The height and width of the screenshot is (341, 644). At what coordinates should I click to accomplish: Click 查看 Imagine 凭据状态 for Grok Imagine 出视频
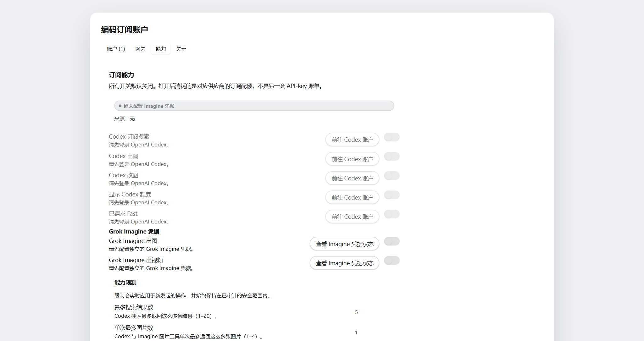[345, 263]
